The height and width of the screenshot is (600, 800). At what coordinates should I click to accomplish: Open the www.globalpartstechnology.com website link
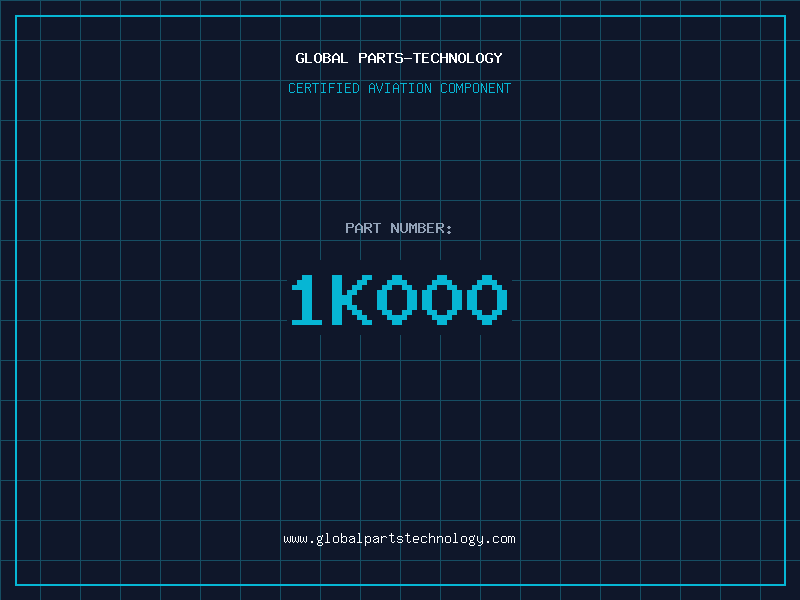point(399,539)
